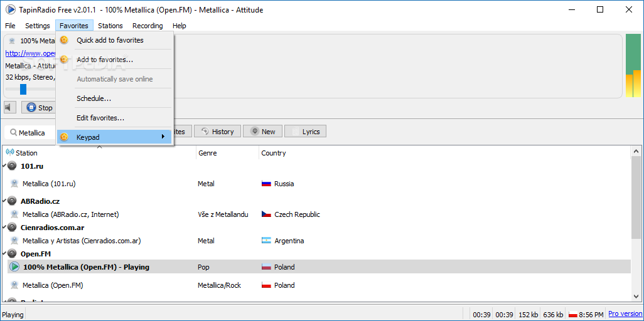Viewport: 644px width, 321px height.
Task: Show the New stations list
Action: (262, 132)
